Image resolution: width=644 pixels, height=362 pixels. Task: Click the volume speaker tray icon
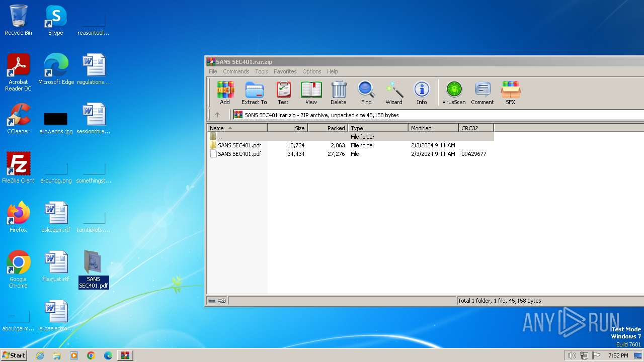coord(572,355)
